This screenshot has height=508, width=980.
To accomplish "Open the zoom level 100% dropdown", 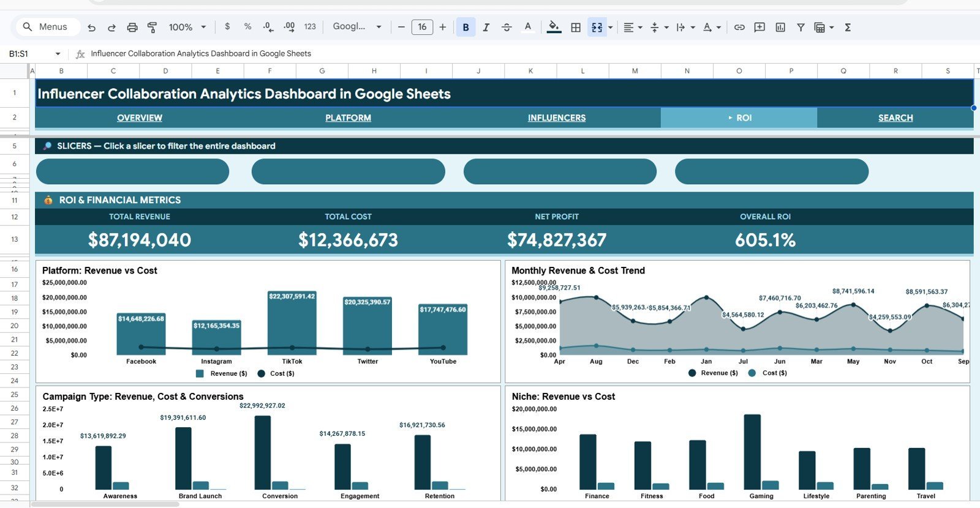I will pyautogui.click(x=187, y=27).
